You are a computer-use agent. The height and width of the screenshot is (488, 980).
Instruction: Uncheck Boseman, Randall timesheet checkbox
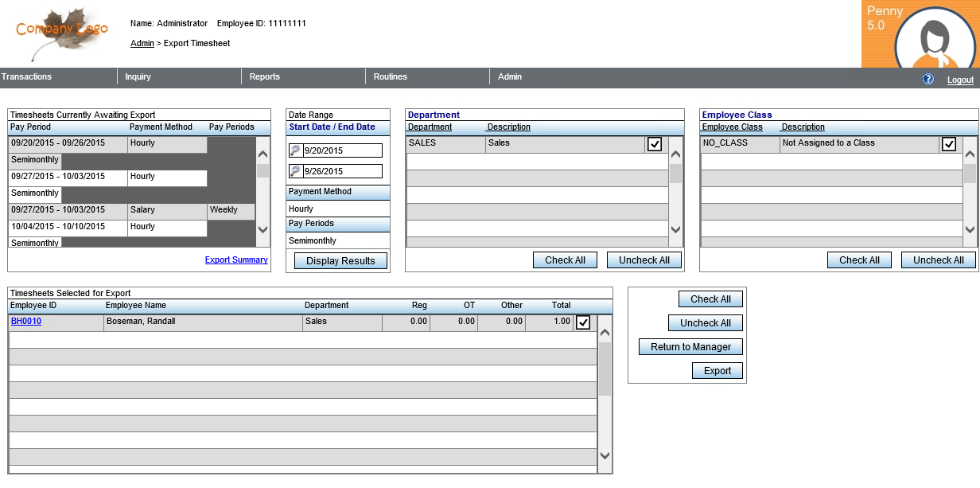pos(583,322)
